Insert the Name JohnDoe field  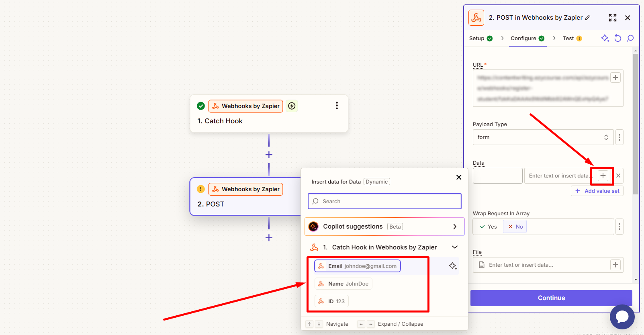click(343, 284)
